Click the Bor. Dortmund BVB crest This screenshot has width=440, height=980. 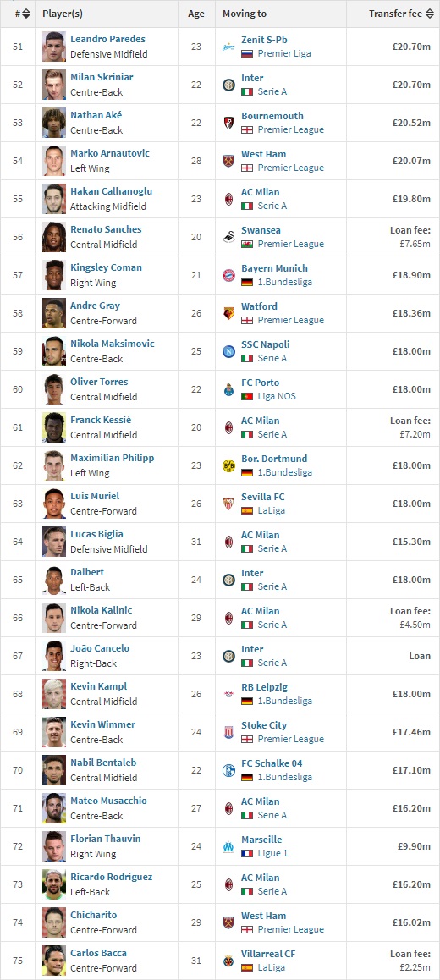point(228,465)
